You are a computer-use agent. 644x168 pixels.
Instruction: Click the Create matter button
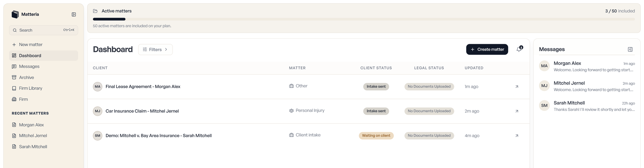487,49
